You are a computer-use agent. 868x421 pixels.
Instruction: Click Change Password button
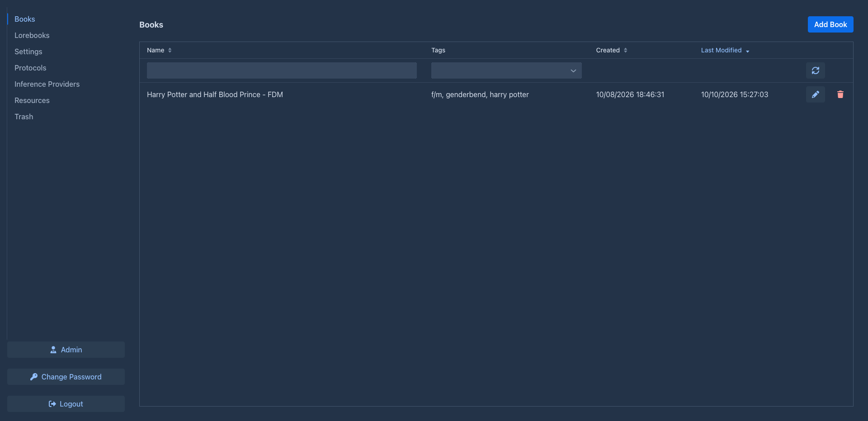pyautogui.click(x=66, y=377)
